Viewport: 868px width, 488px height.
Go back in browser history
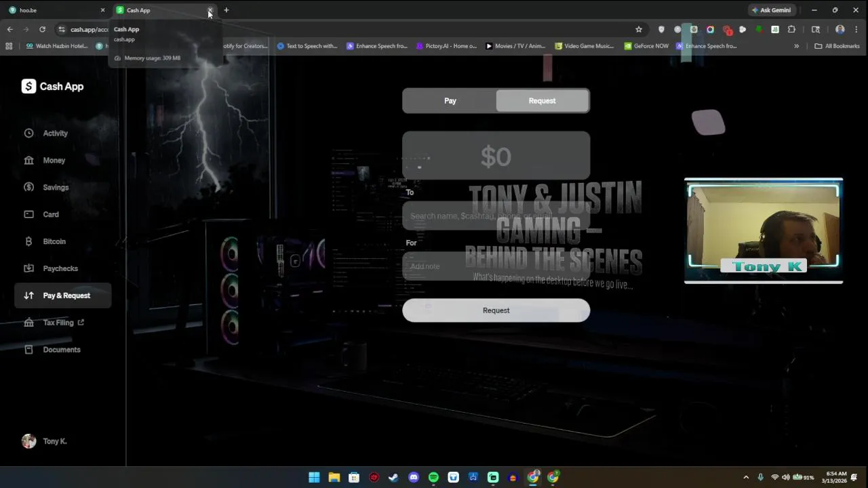(9, 29)
